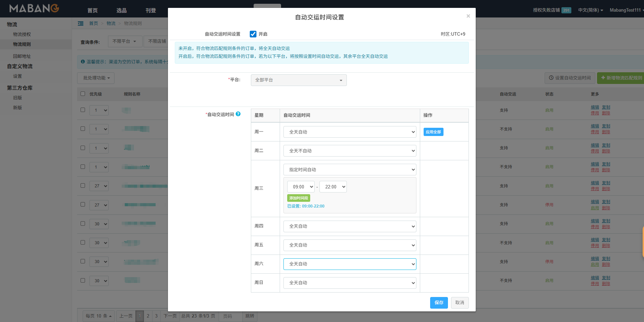Click the MABANG logo

pyautogui.click(x=34, y=9)
